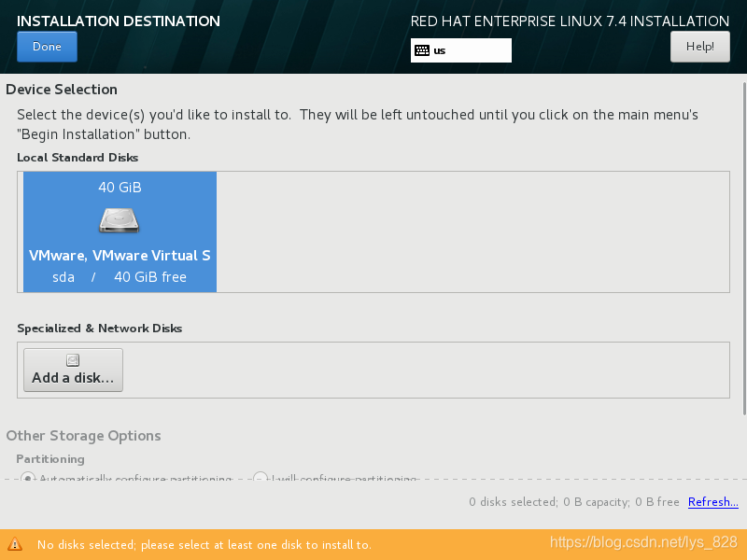The image size is (747, 560).
Task: Click the small disk icon above Add a disk
Action: [x=73, y=360]
